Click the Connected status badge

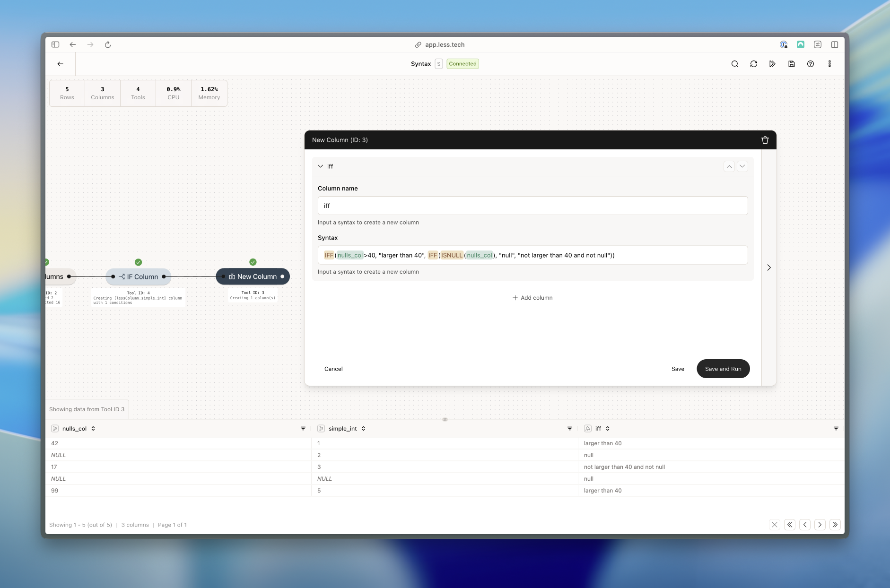(x=462, y=64)
